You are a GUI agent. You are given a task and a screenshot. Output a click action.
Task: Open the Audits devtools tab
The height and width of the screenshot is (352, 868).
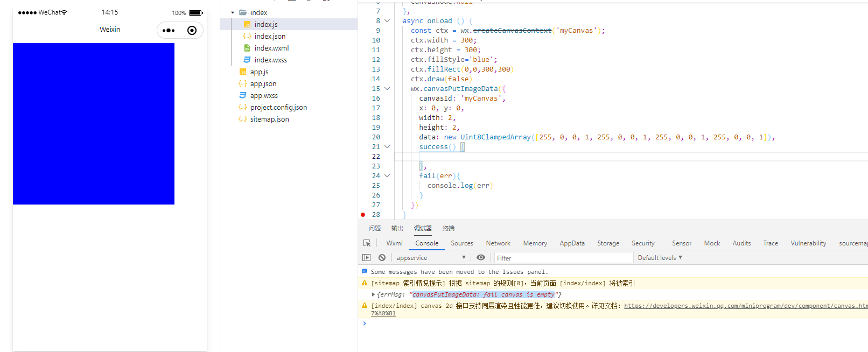click(x=741, y=243)
